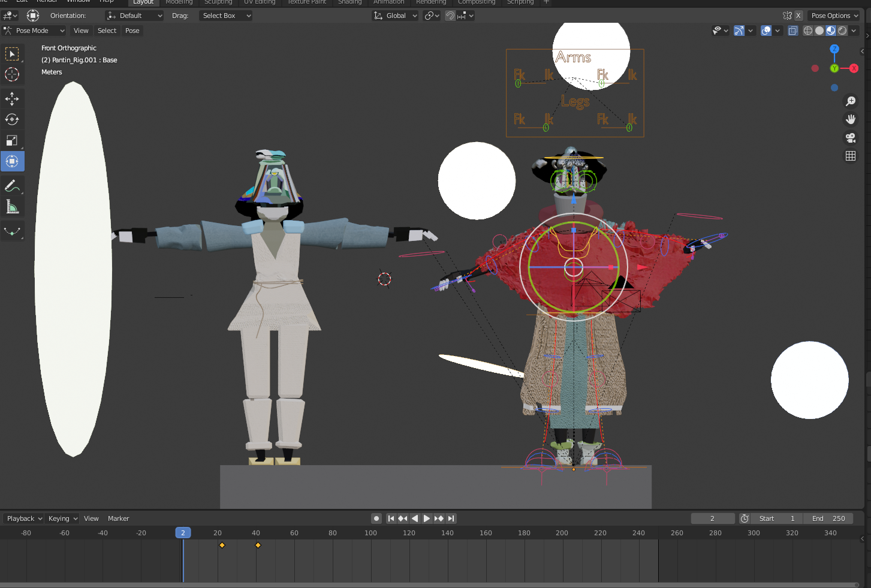Switch to the Modeling workspace tab
The width and height of the screenshot is (871, 588).
[179, 2]
